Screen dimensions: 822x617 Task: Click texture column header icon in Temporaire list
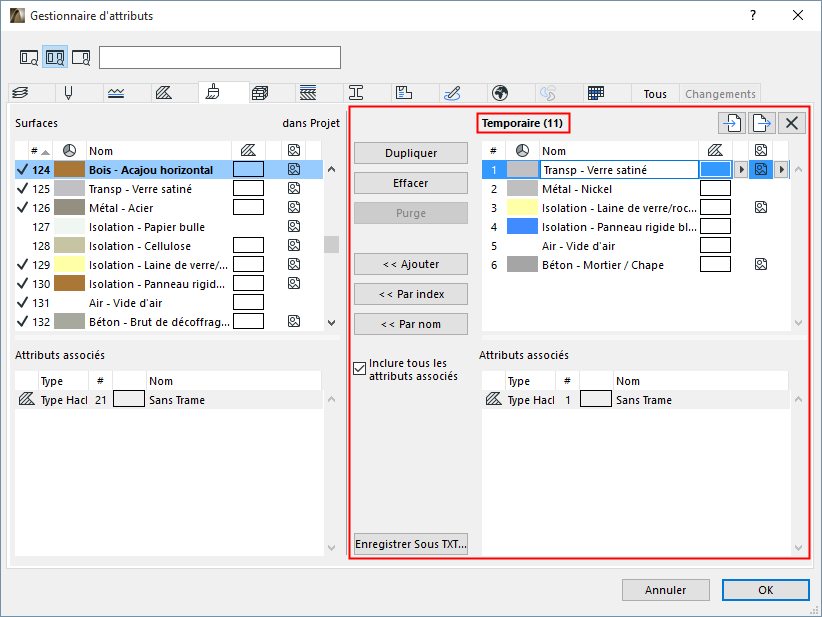761,150
